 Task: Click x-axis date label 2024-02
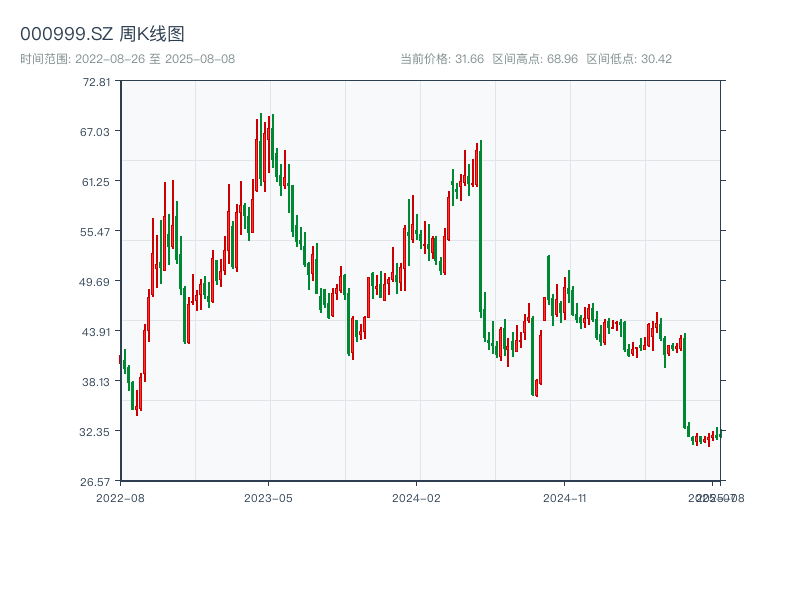tap(416, 498)
